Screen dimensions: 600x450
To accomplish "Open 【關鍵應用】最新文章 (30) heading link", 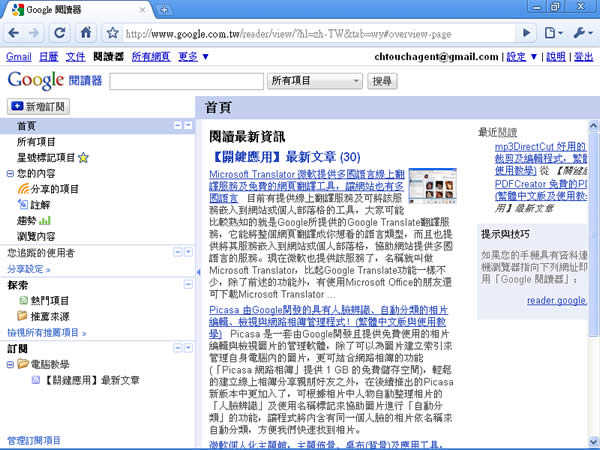I will (285, 157).
